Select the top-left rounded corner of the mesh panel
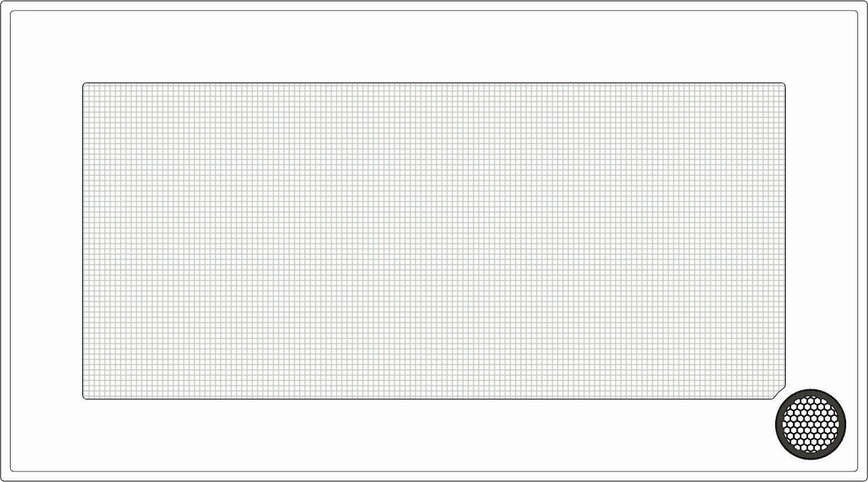Image resolution: width=868 pixels, height=482 pixels. [x=85, y=85]
